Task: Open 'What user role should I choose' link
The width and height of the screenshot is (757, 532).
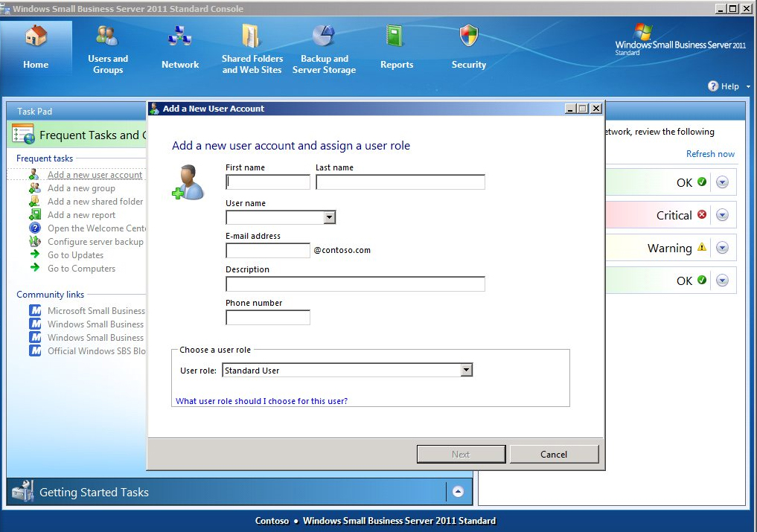Action: pos(261,401)
